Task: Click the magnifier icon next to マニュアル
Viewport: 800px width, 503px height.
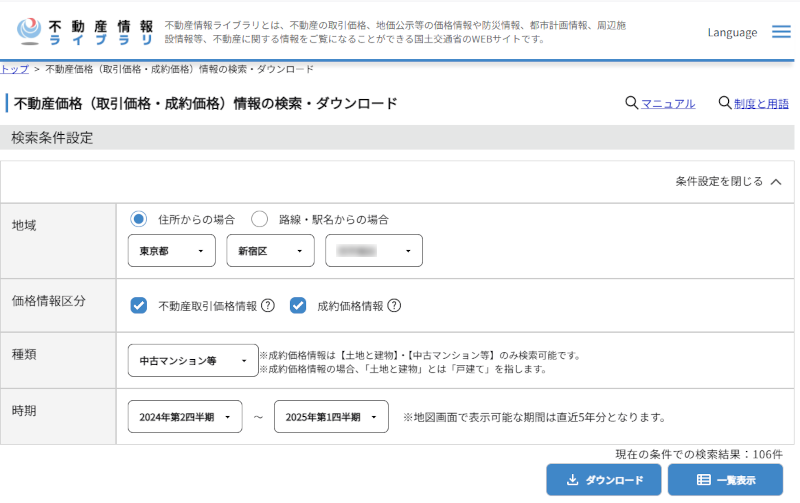Action: [631, 103]
